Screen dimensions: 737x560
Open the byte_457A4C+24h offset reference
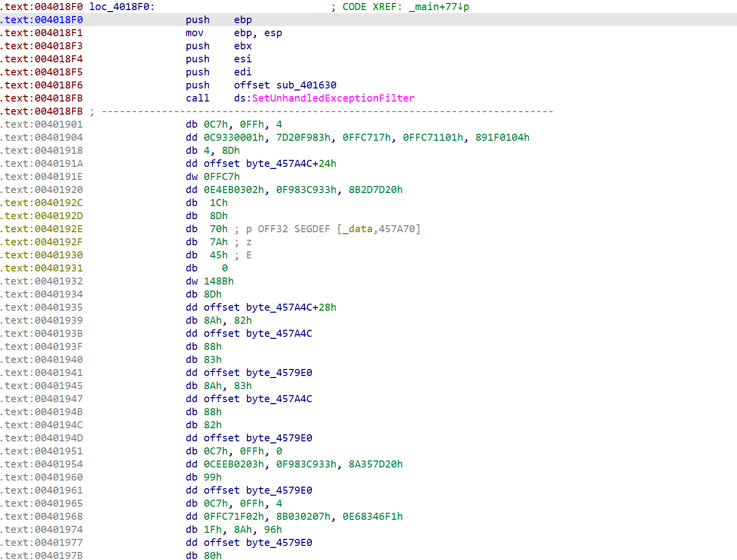click(x=291, y=163)
